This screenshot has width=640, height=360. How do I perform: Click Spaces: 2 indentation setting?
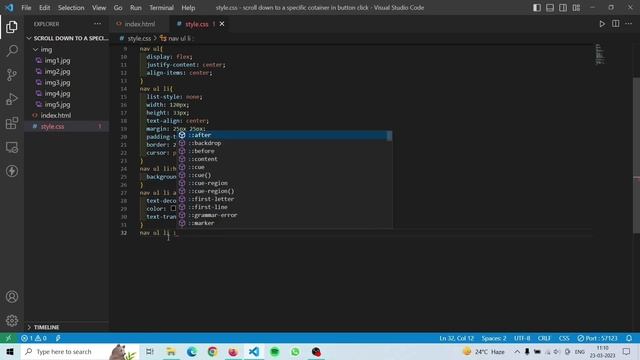[x=494, y=338]
